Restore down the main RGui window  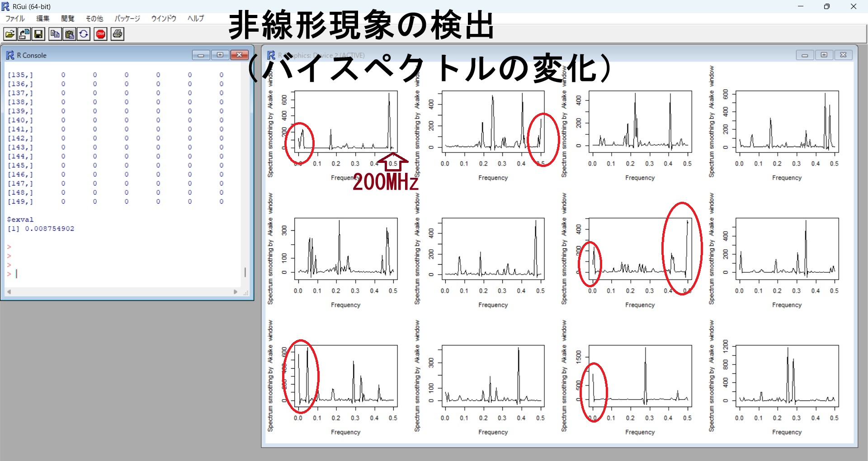(x=827, y=6)
